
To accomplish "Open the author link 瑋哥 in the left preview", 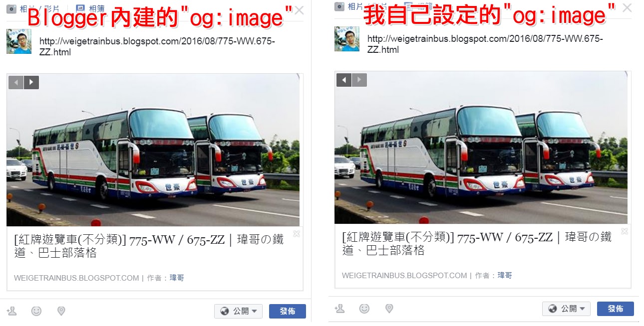I will coord(177,278).
